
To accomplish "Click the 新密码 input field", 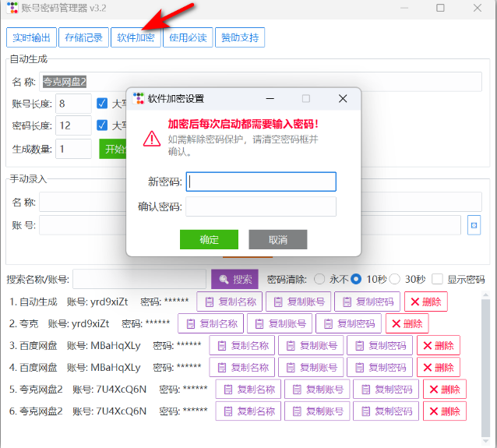I will coord(261,182).
